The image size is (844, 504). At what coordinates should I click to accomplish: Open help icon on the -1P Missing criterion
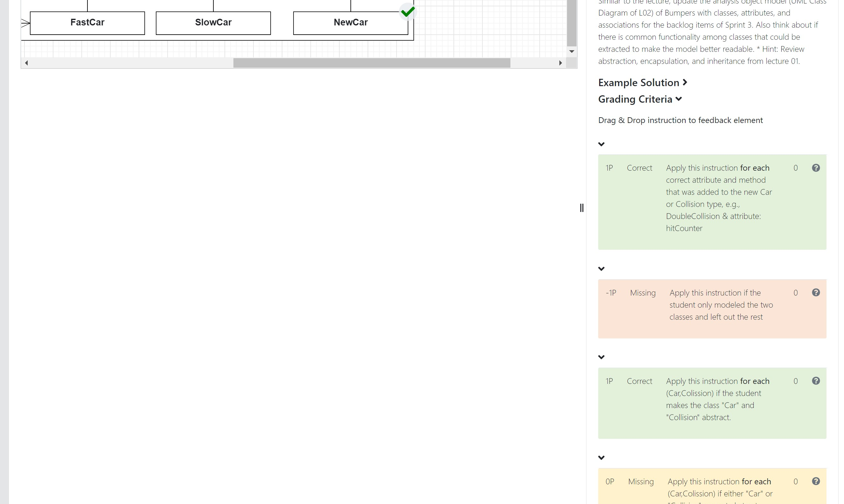pyautogui.click(x=816, y=292)
